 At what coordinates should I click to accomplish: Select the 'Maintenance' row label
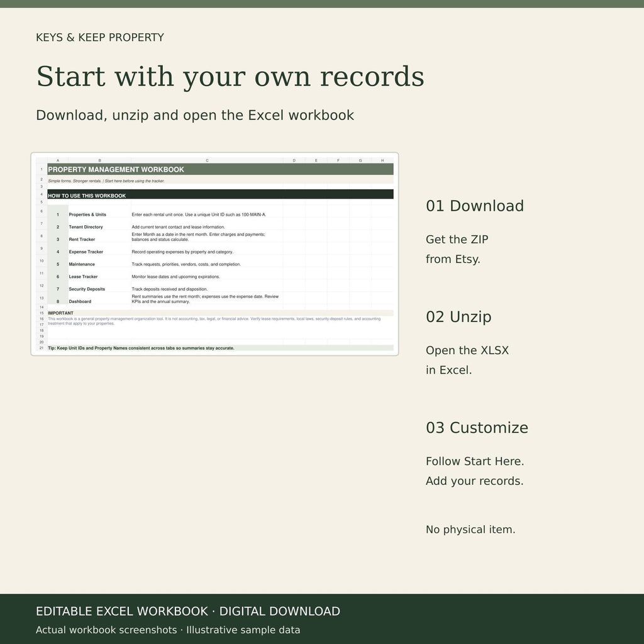[82, 264]
